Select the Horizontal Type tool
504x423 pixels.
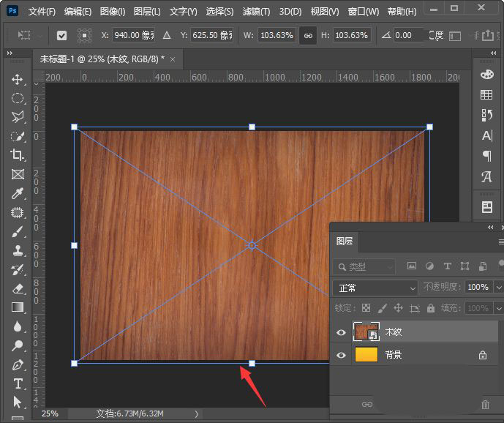18,383
